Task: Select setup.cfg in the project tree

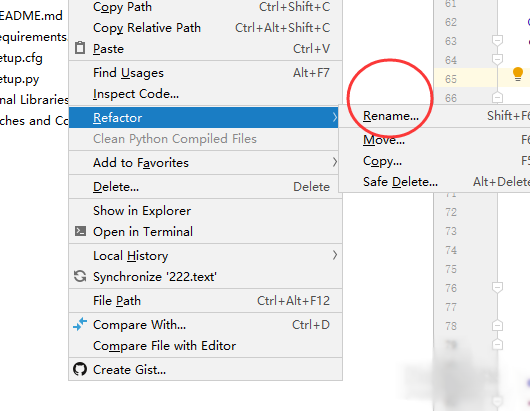Action: click(21, 58)
